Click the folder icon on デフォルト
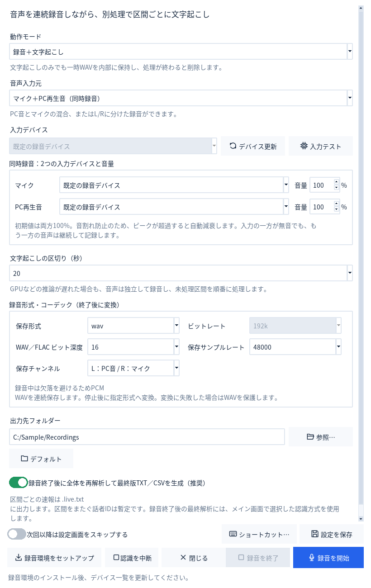371x588 pixels. click(x=24, y=459)
